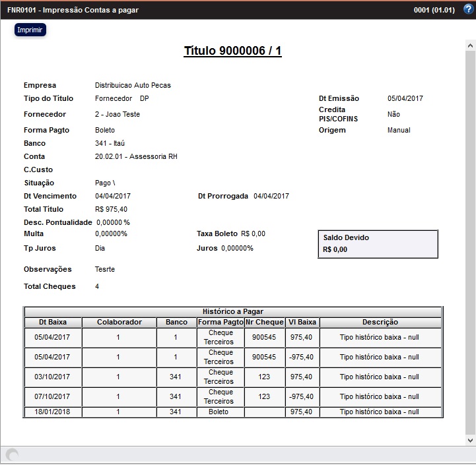
Task: Click the Banco column header
Action: point(176,323)
